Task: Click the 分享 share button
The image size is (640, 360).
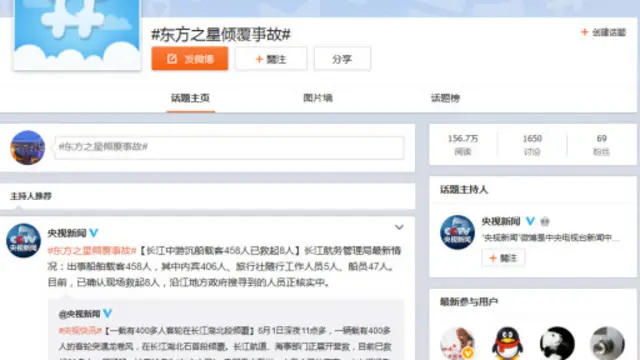Action: tap(342, 59)
